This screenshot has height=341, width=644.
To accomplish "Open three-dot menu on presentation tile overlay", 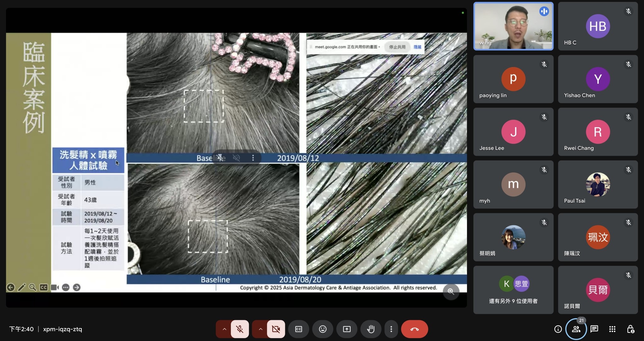I will point(253,158).
